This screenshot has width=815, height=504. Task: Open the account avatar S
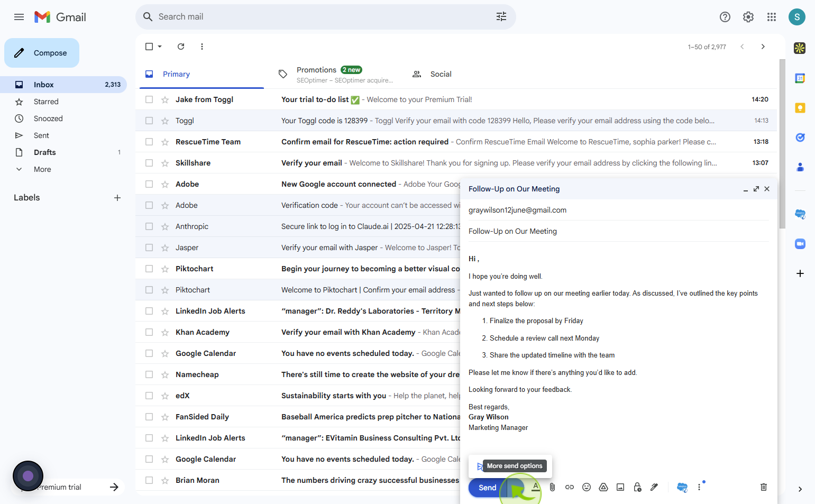797,17
